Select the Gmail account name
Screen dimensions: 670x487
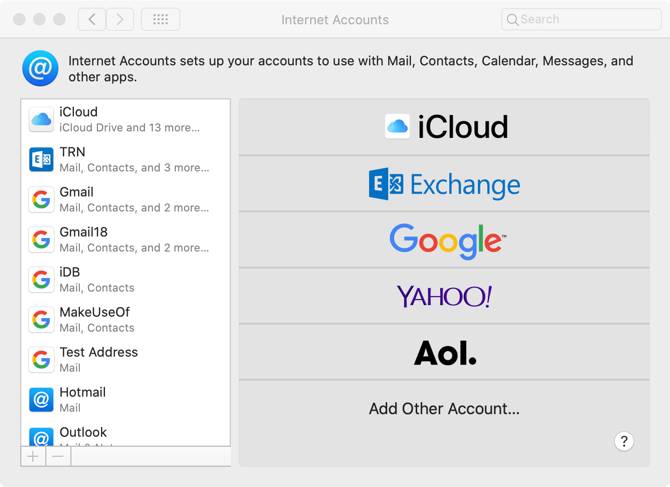(x=76, y=192)
